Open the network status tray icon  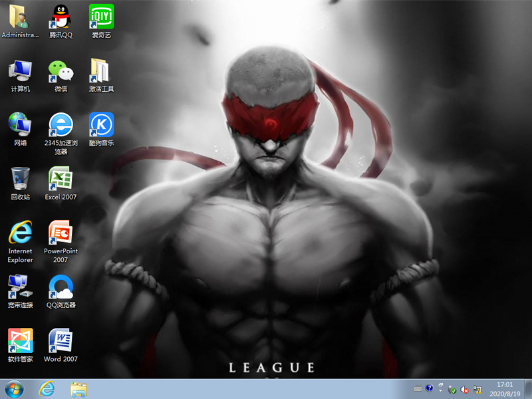tap(477, 390)
